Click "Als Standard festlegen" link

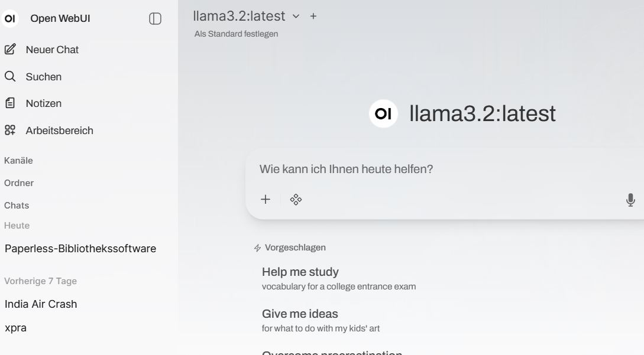point(236,34)
